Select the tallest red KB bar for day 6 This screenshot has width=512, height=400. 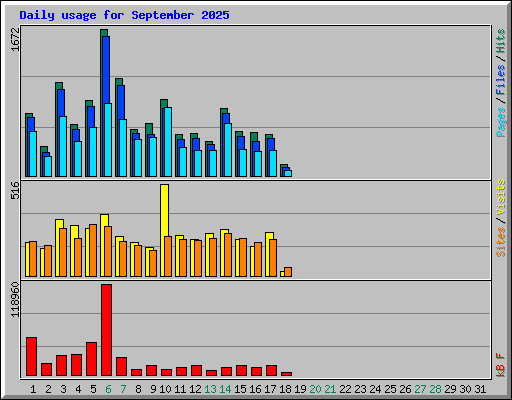pyautogui.click(x=106, y=330)
